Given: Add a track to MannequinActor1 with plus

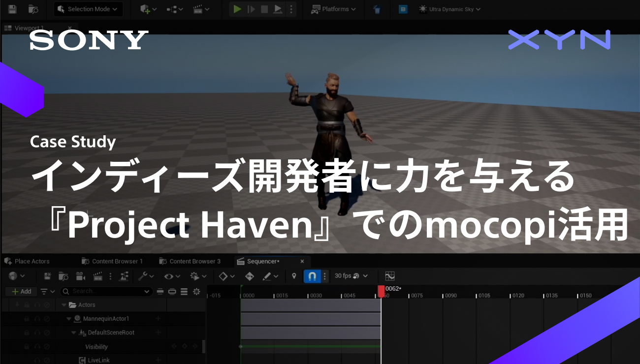Looking at the screenshot, I should 159,319.
